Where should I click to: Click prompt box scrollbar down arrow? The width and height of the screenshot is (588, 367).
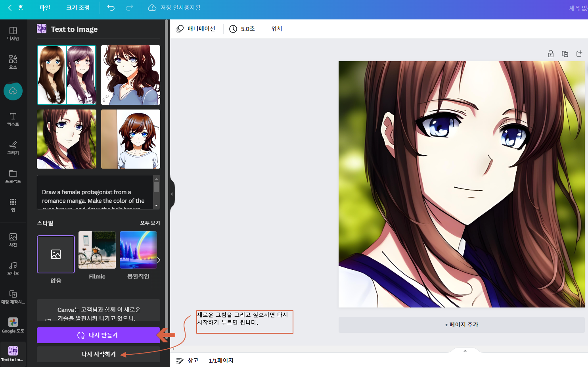click(x=157, y=206)
